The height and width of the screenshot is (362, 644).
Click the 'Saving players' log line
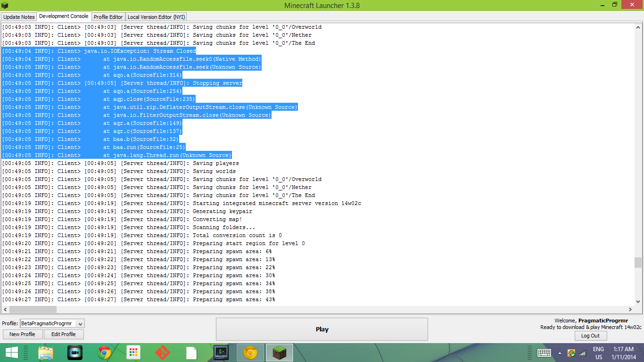point(121,163)
